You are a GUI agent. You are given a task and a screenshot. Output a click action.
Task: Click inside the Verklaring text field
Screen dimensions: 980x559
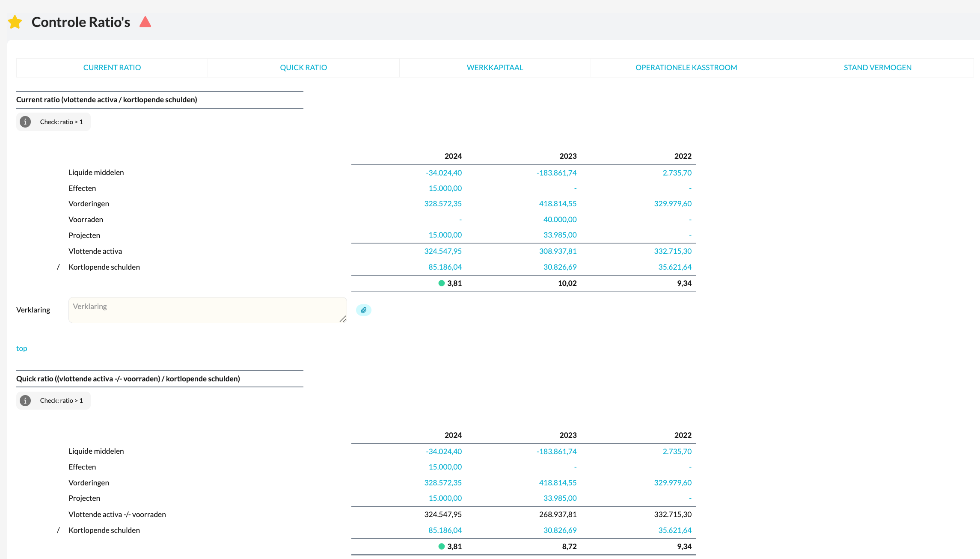207,310
